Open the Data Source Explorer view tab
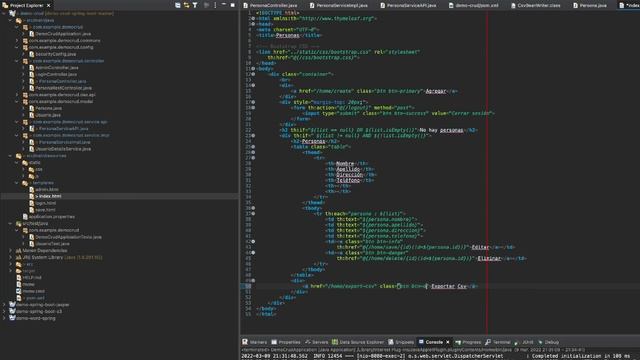Screen dimensions: 640x360 click(x=358, y=342)
